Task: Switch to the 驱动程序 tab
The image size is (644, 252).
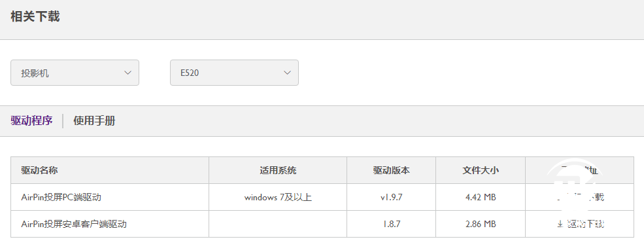Action: (x=31, y=121)
